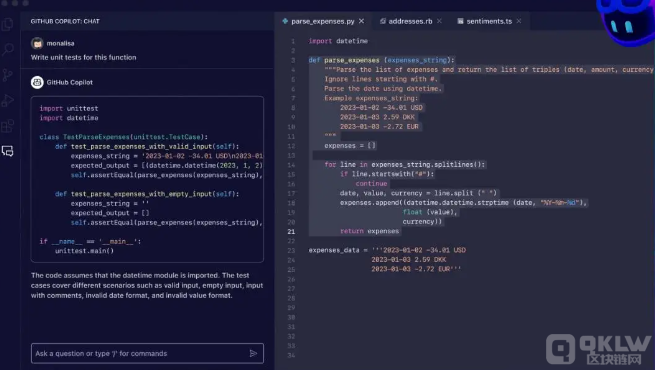
Task: Open the Explorer icon in the activity bar
Action: point(8,24)
